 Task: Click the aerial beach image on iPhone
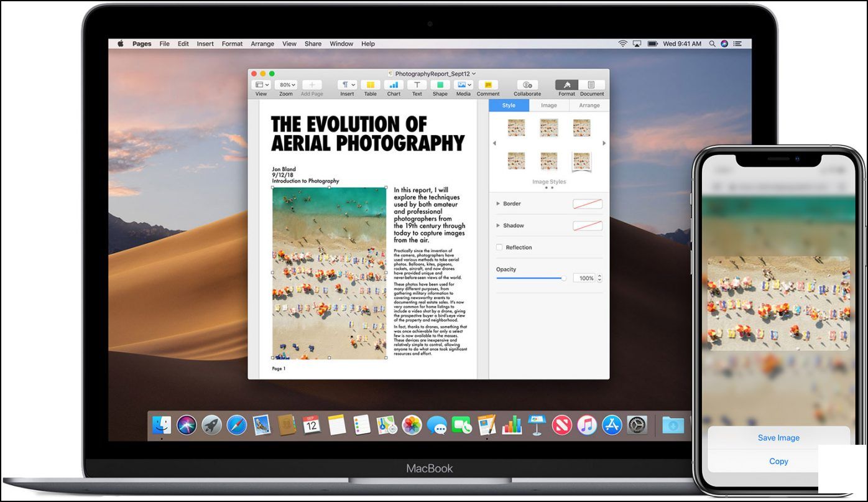pyautogui.click(x=778, y=303)
